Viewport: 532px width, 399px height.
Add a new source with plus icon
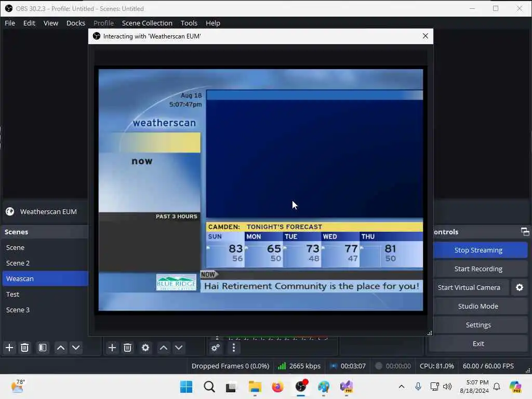tap(112, 348)
